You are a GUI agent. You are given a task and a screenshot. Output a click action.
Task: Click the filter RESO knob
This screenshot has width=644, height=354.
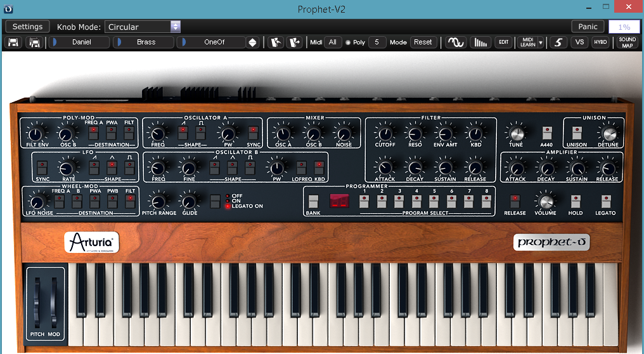tap(415, 134)
